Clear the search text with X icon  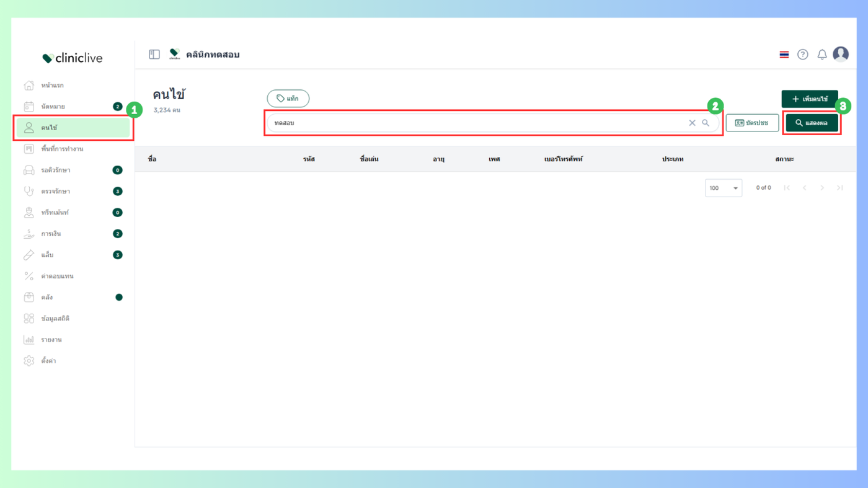click(x=693, y=123)
